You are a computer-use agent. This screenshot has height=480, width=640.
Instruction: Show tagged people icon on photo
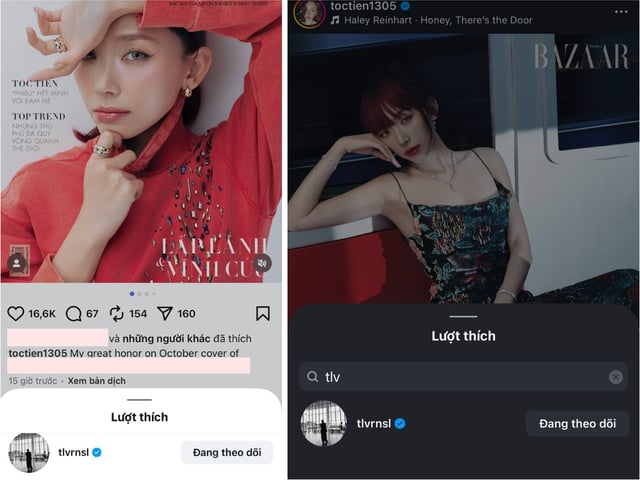pos(17,263)
